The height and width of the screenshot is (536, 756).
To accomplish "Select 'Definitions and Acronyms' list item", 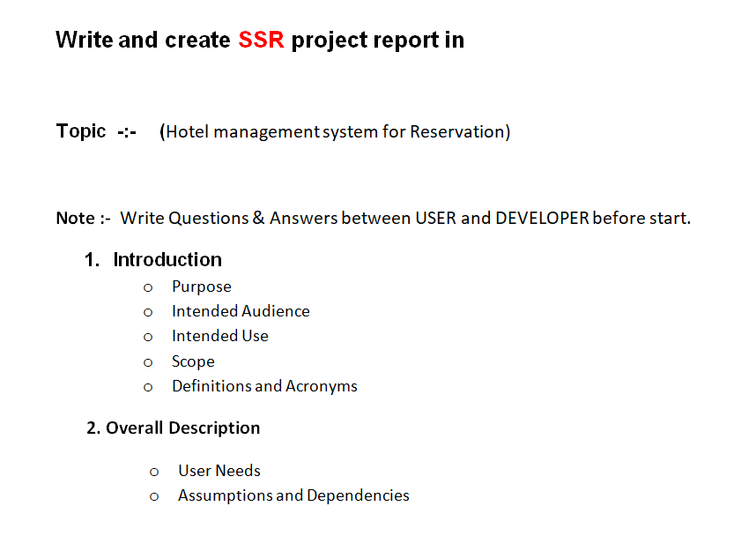I will (264, 386).
